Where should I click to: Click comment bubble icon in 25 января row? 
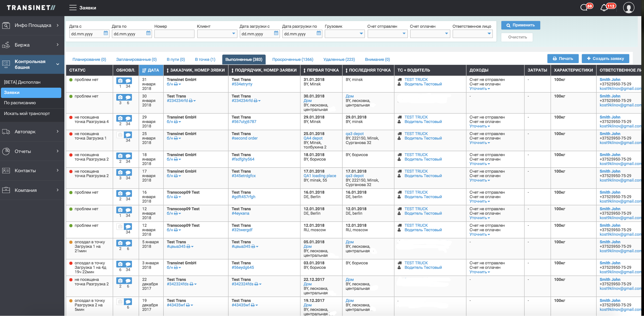(128, 135)
